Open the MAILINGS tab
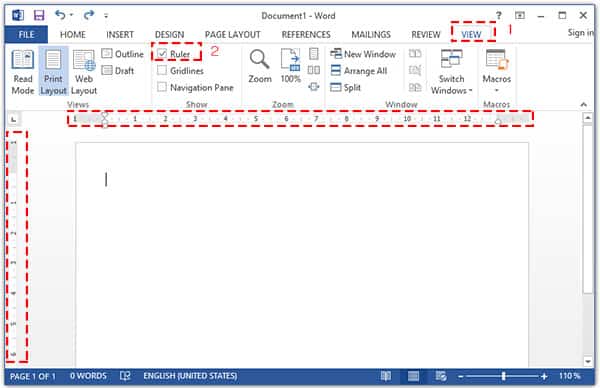The width and height of the screenshot is (600, 388). [x=371, y=35]
